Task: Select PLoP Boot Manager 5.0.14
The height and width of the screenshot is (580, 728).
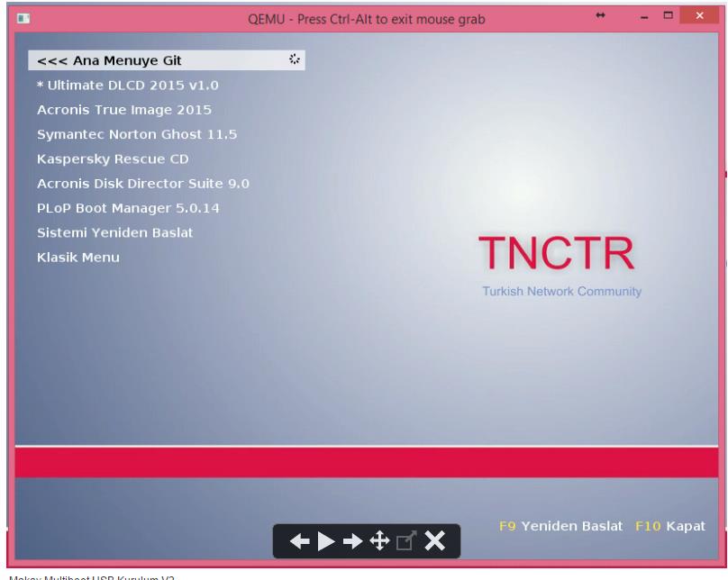Action: pyautogui.click(x=128, y=208)
